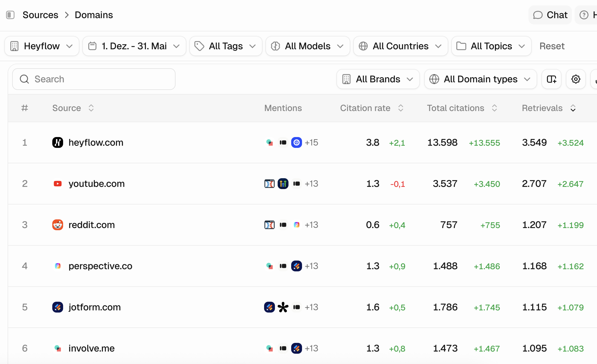Click first mention icon in reddit.com row
This screenshot has width=597, height=364.
[270, 225]
